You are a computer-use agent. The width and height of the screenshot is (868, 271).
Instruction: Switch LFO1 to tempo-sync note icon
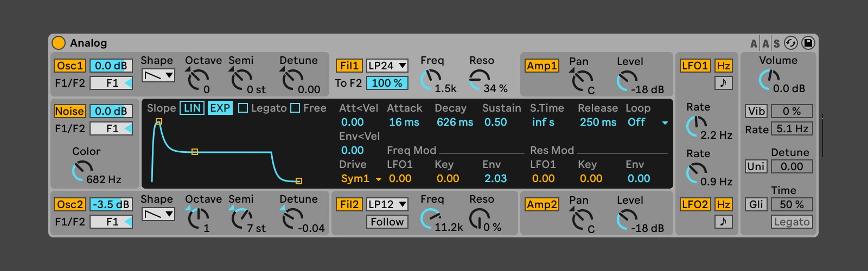point(723,83)
